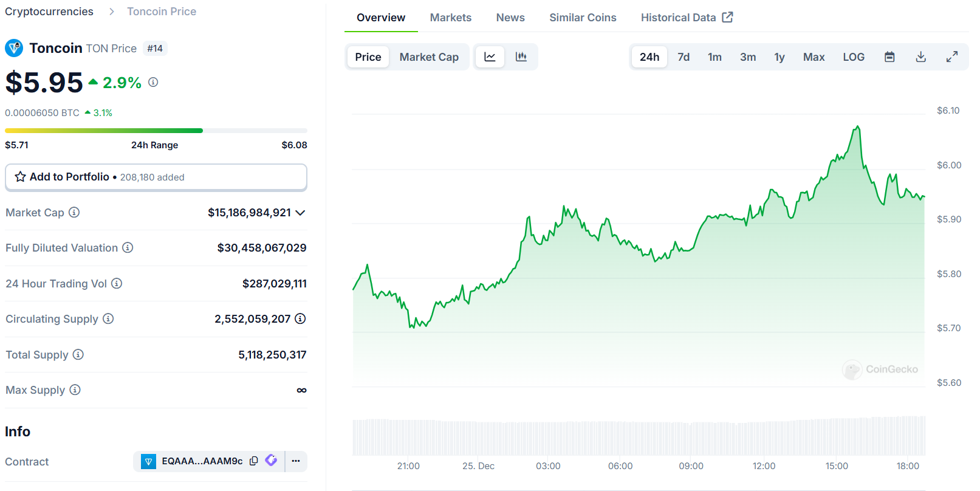Click Toncoin Price breadcrumb
980x491 pixels.
click(162, 12)
